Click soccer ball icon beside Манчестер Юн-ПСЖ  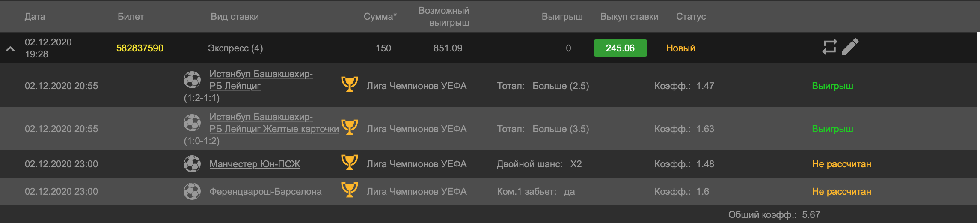(x=192, y=164)
